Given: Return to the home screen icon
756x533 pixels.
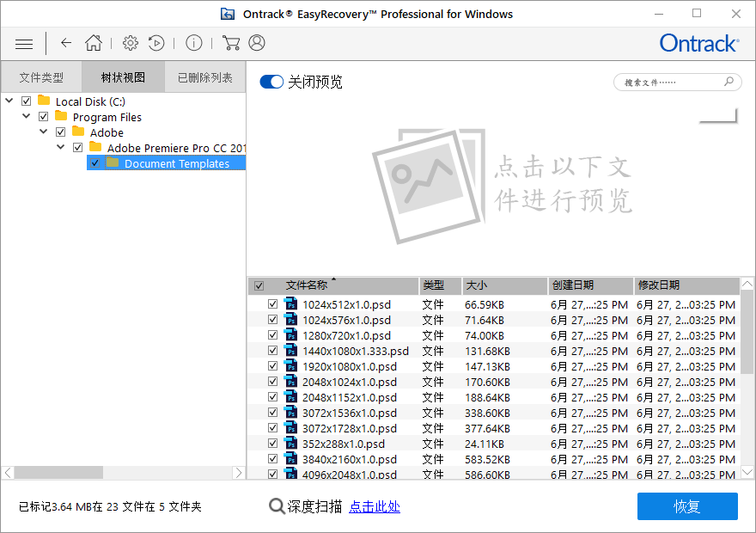Looking at the screenshot, I should point(94,43).
